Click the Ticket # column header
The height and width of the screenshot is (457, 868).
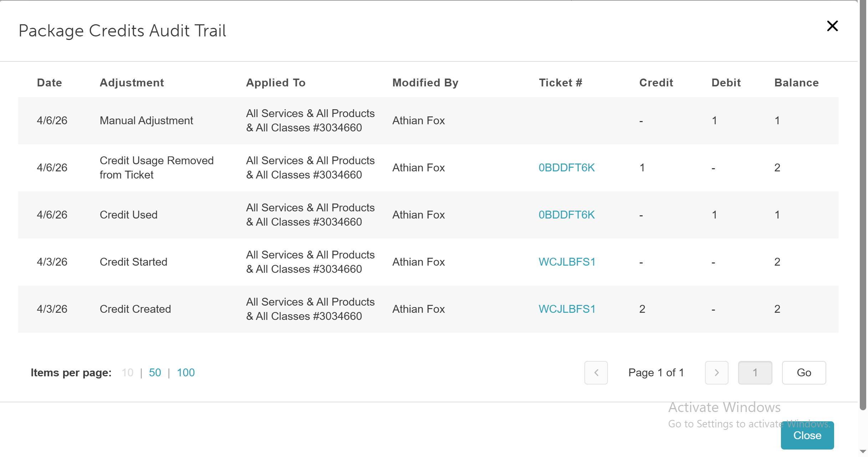click(560, 83)
